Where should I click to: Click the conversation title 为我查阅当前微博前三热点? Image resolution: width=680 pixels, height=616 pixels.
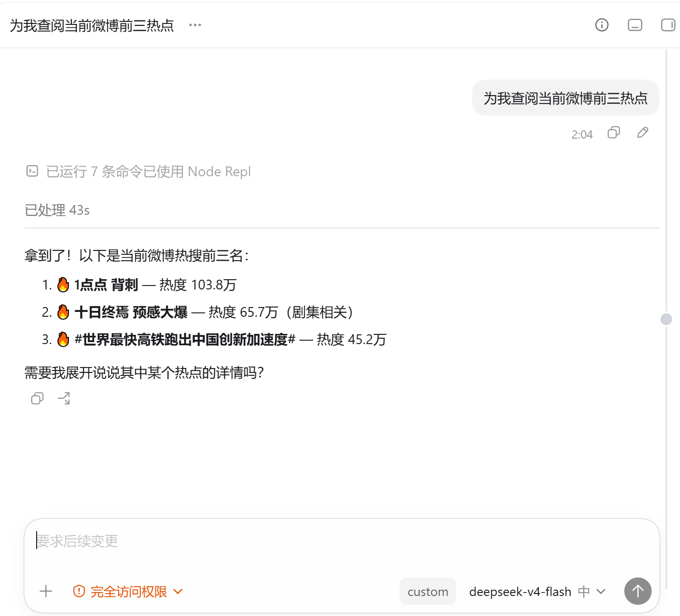(x=92, y=25)
